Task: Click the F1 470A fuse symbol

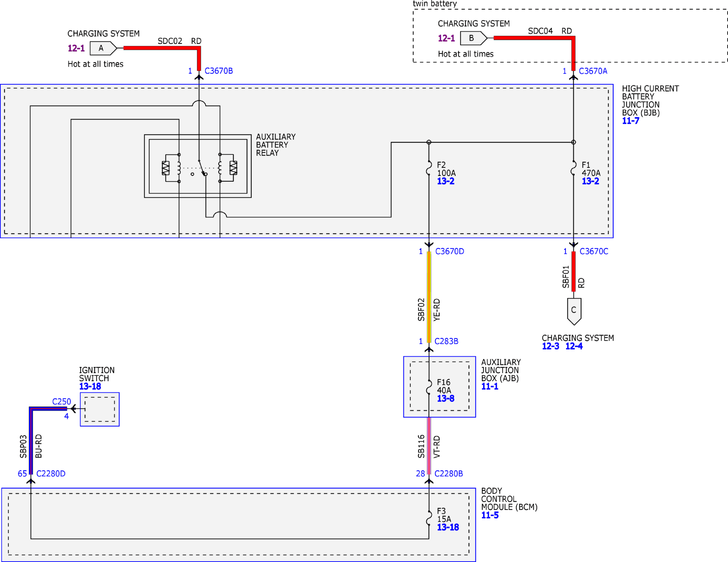Action: point(574,168)
